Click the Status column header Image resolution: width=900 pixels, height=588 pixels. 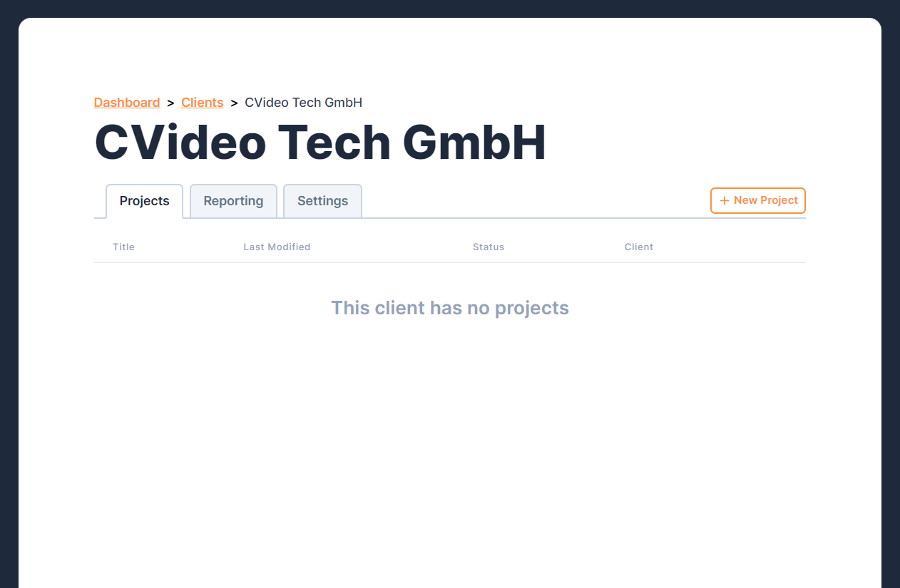(x=489, y=247)
